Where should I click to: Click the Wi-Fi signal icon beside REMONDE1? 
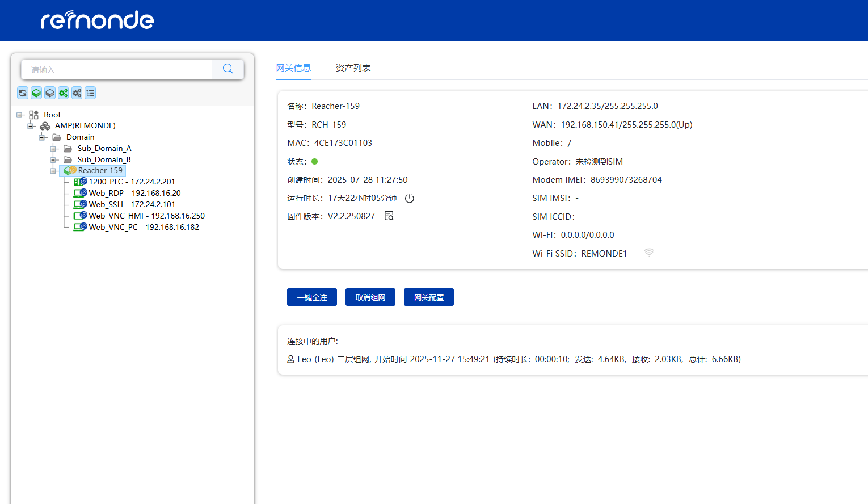point(649,253)
